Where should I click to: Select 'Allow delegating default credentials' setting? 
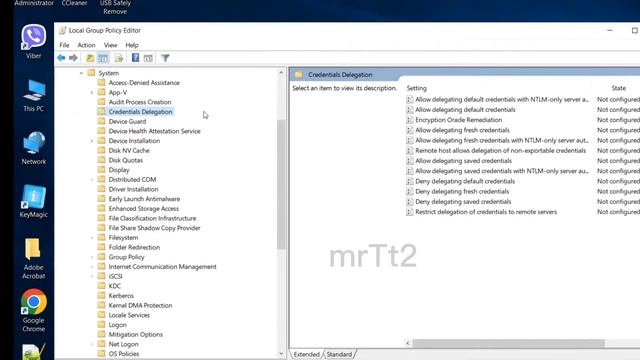465,110
